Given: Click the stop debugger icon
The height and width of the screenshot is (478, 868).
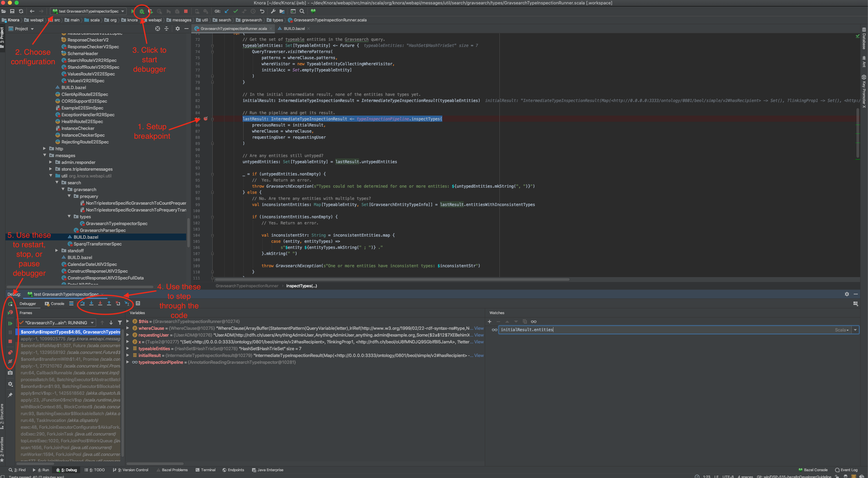Looking at the screenshot, I should coord(9,341).
